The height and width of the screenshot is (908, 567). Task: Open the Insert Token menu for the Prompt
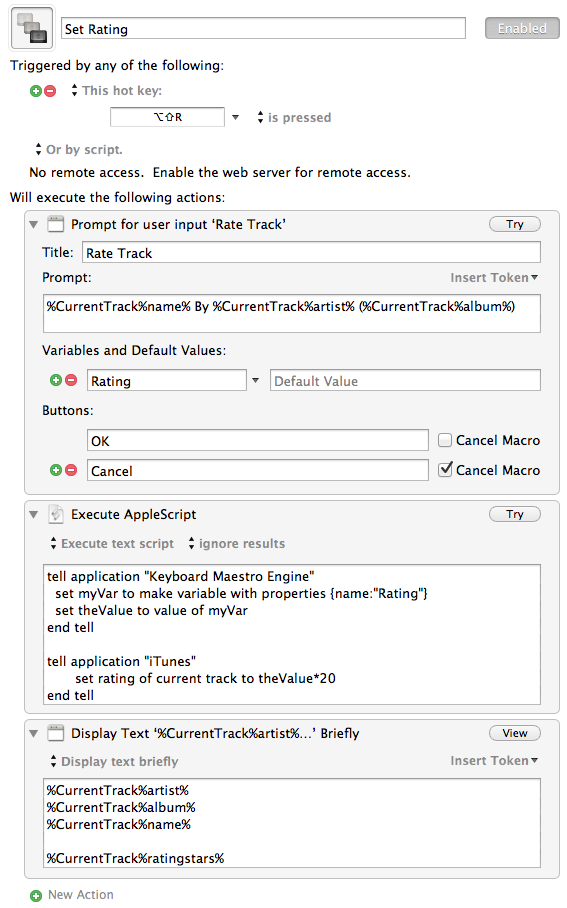[x=494, y=277]
